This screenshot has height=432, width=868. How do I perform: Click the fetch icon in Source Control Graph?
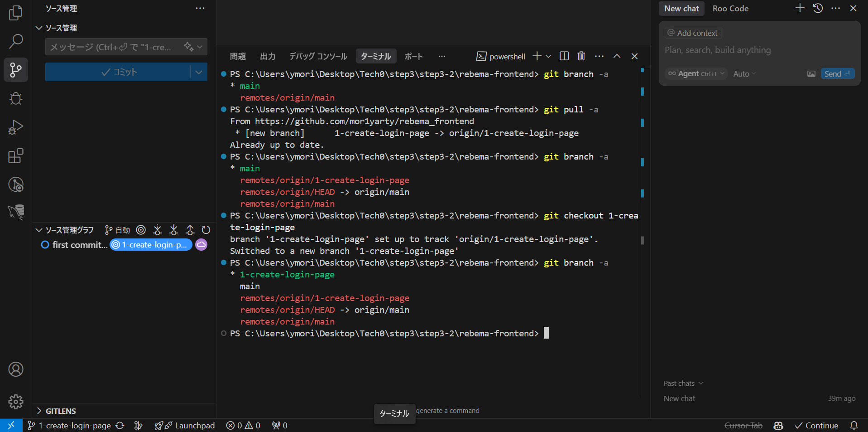157,230
